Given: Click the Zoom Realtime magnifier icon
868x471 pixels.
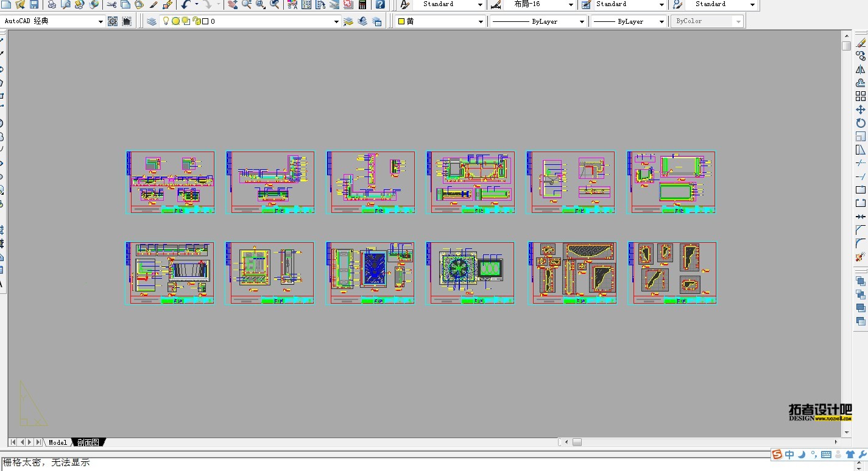Looking at the screenshot, I should click(247, 5).
